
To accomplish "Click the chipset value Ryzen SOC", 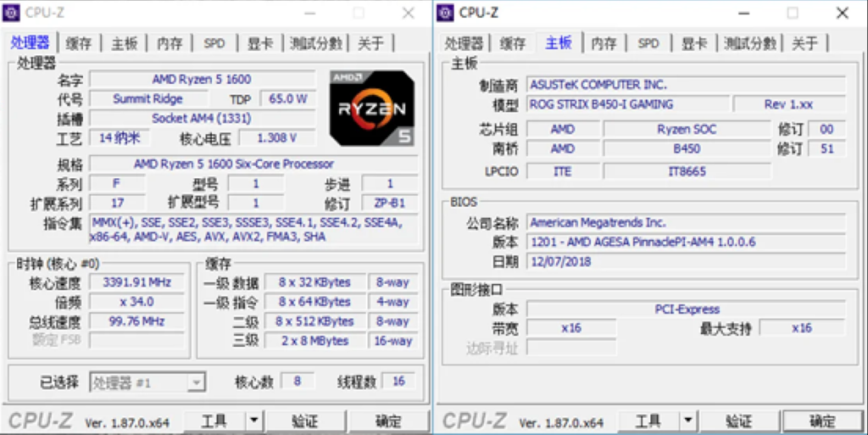I will [x=687, y=129].
